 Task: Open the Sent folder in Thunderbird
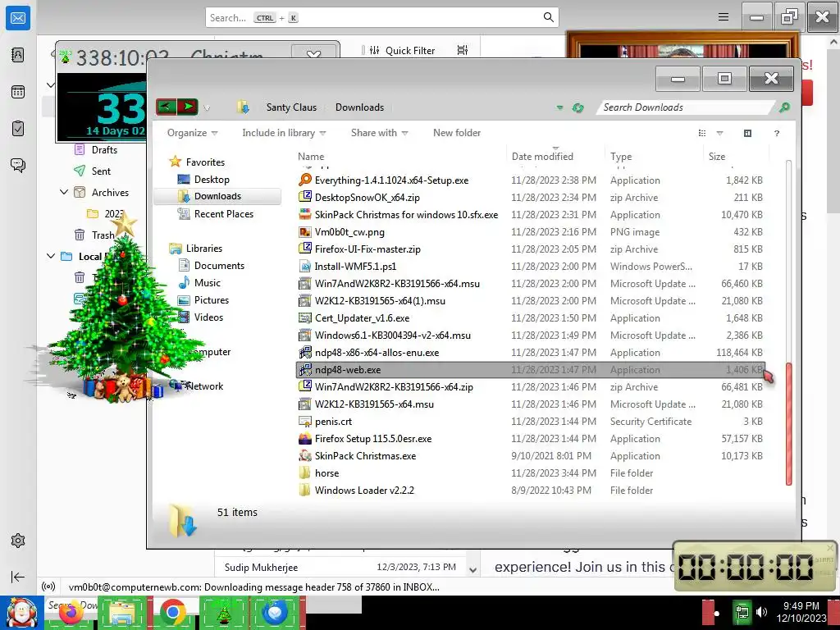pyautogui.click(x=101, y=171)
